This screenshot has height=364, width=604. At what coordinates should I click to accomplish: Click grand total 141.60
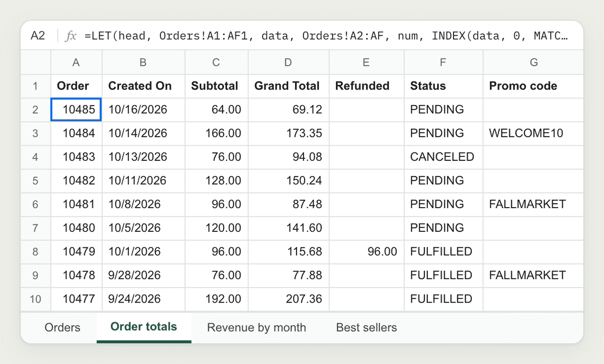(288, 228)
